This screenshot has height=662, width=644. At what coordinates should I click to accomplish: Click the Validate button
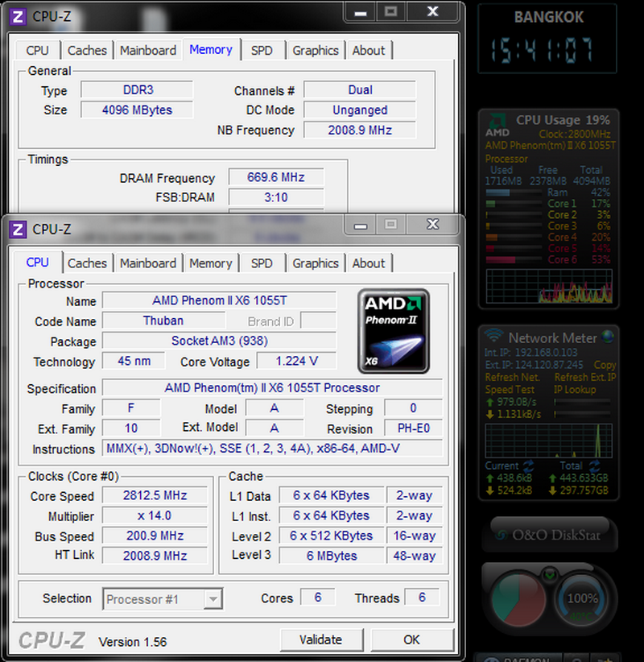click(x=321, y=639)
